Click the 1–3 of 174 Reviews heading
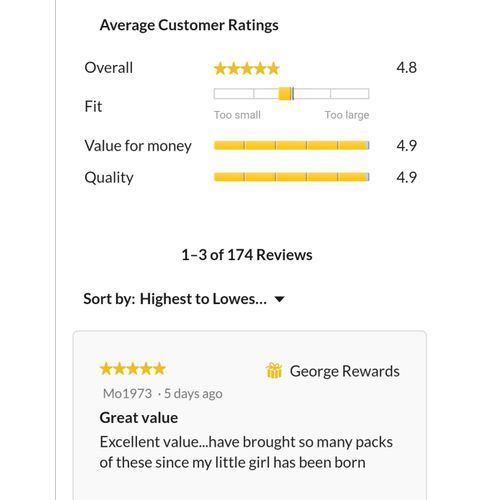500x500 pixels. [x=247, y=255]
